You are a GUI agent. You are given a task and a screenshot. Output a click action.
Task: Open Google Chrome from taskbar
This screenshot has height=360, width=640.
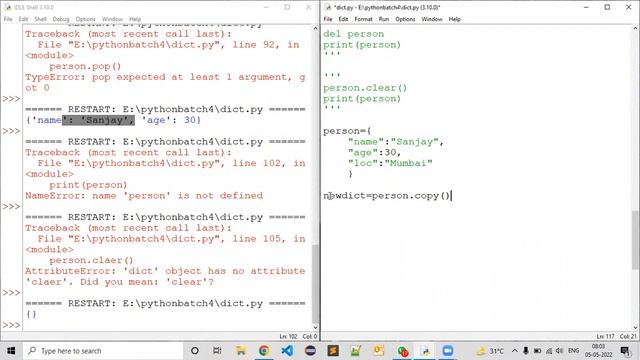264,351
